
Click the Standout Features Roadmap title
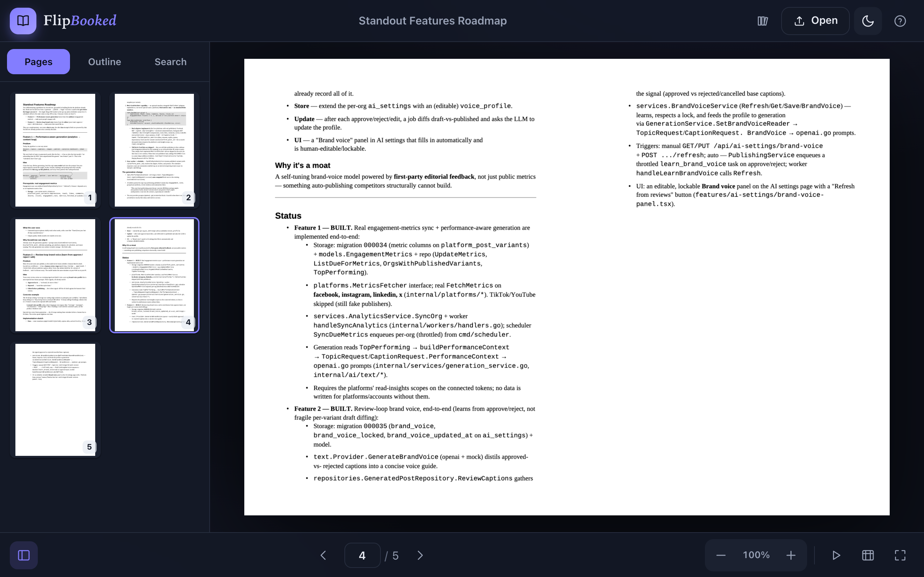point(432,21)
